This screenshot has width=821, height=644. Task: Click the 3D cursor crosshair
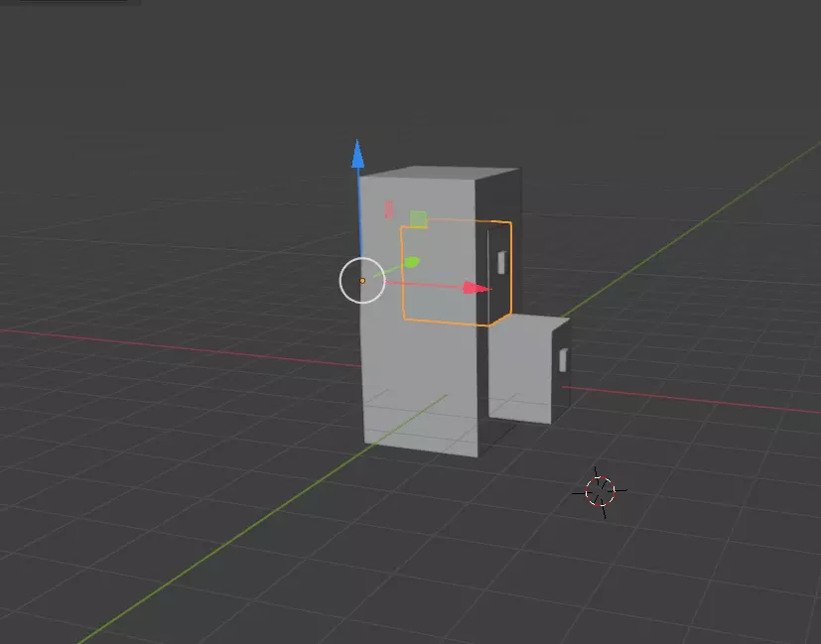(600, 491)
